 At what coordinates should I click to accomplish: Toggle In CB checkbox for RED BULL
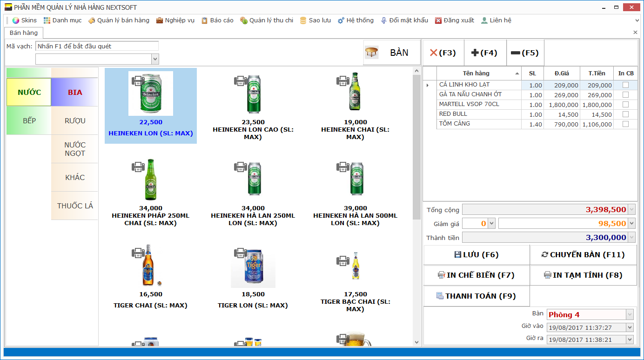(625, 114)
